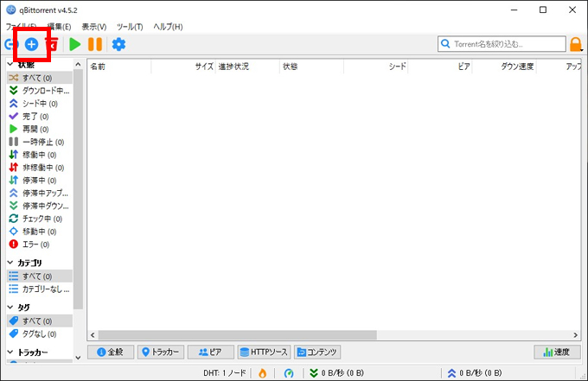Select the エラー (0) filter

pos(40,244)
